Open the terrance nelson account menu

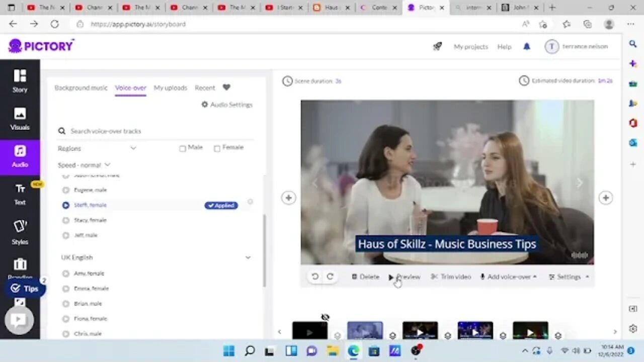coord(577,46)
